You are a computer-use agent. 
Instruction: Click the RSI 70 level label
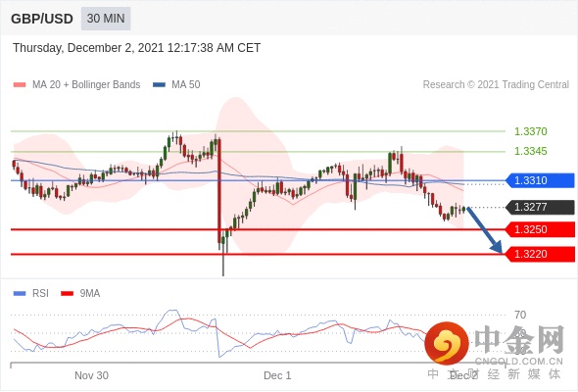(x=520, y=315)
